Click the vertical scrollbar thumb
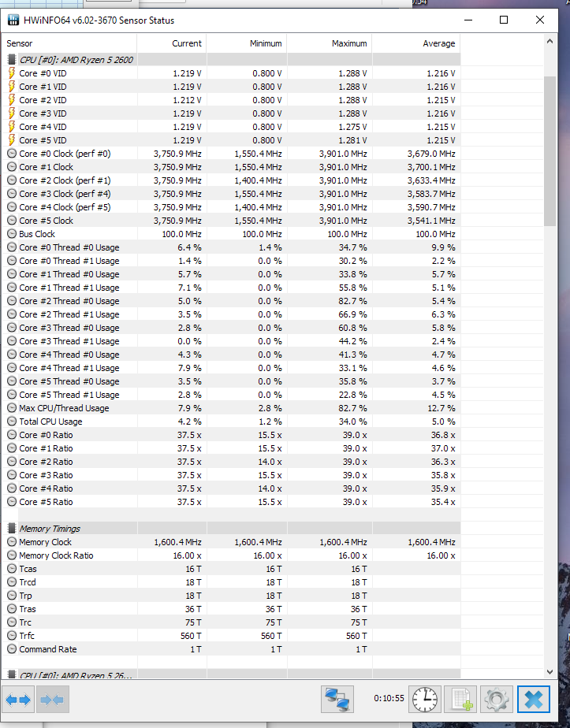Screen dimensions: 570x728 click(550, 151)
